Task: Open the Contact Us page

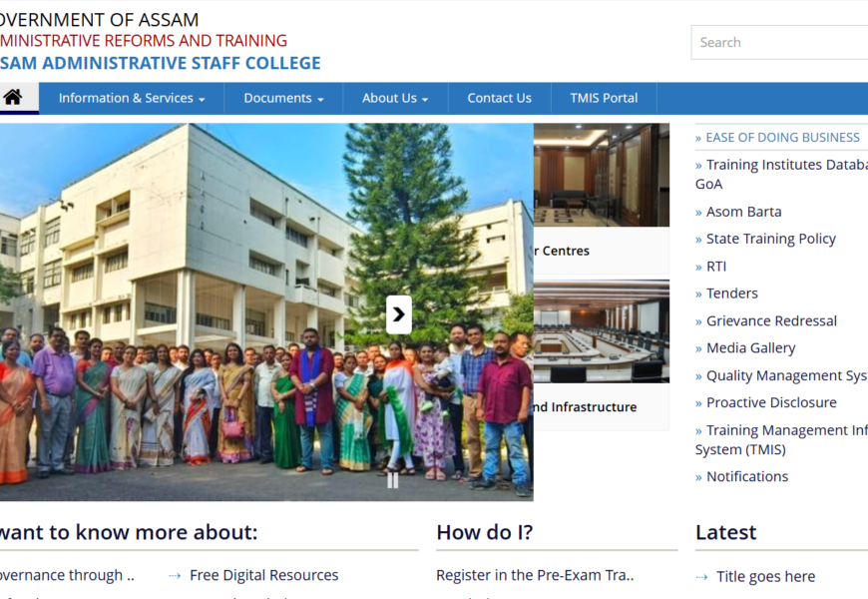Action: tap(499, 98)
